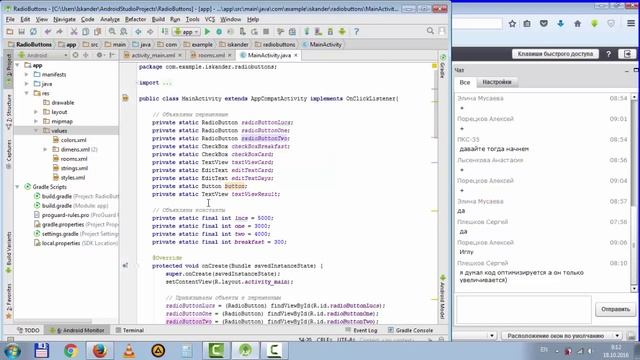Viewport: 640px width, 360px height.
Task: Click the Клавиши быстрого доступа button
Action: pos(555,54)
